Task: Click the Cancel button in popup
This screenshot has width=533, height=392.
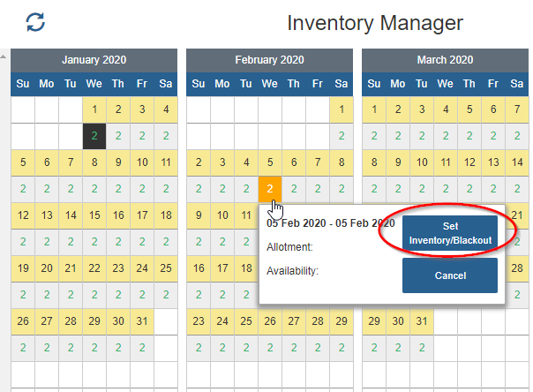Action: (x=450, y=275)
